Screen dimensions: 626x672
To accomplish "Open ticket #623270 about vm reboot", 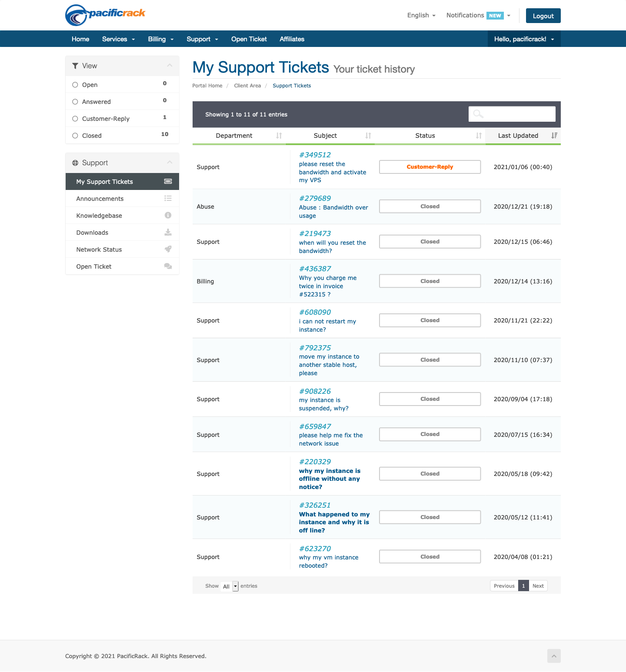I will (315, 549).
